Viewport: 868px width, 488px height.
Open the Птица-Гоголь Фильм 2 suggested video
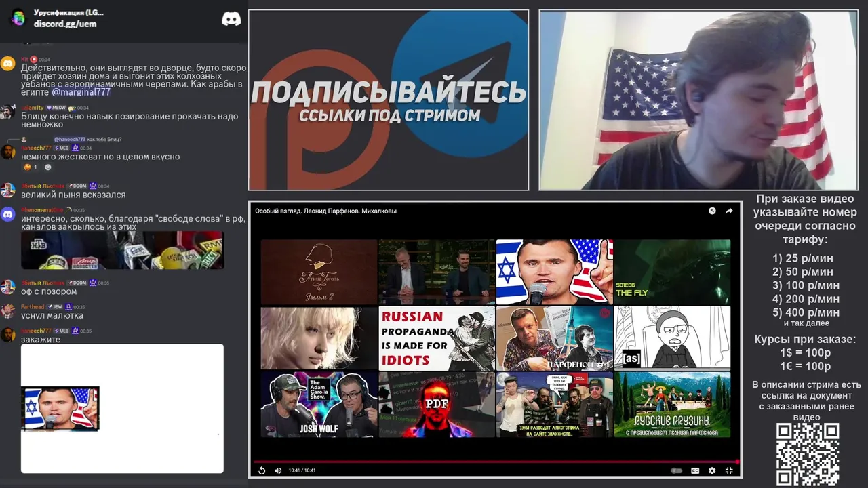[319, 272]
